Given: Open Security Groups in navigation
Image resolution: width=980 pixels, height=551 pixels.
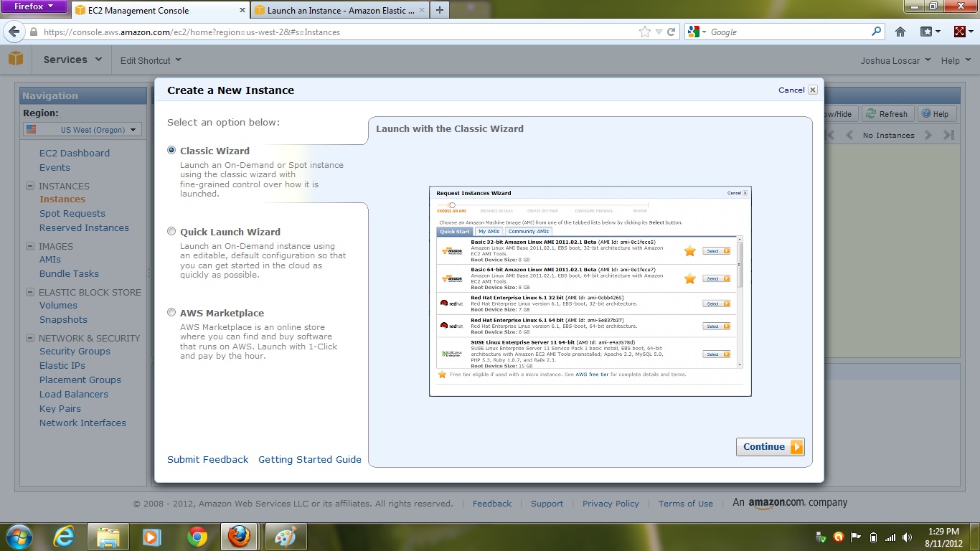Looking at the screenshot, I should pyautogui.click(x=75, y=351).
